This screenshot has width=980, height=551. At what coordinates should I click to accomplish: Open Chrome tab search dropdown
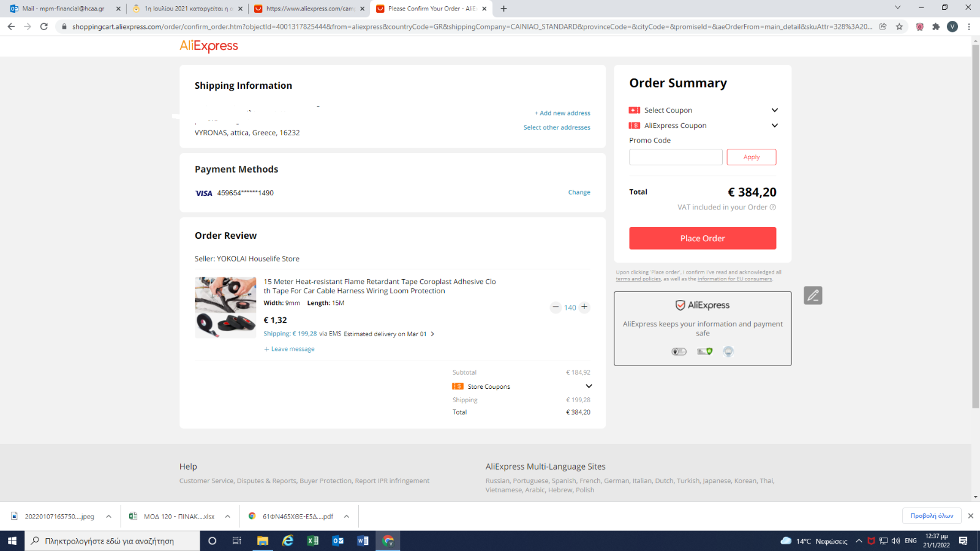897,7
